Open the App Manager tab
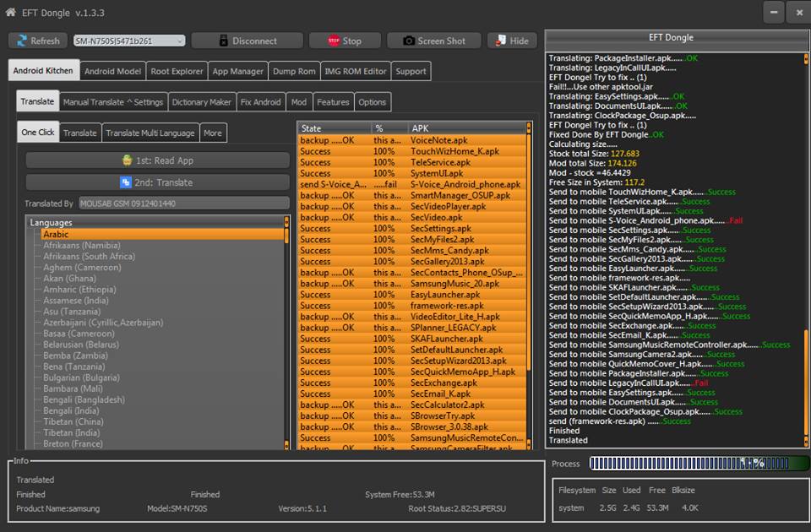Screen dimensions: 811x532 pyautogui.click(x=238, y=71)
